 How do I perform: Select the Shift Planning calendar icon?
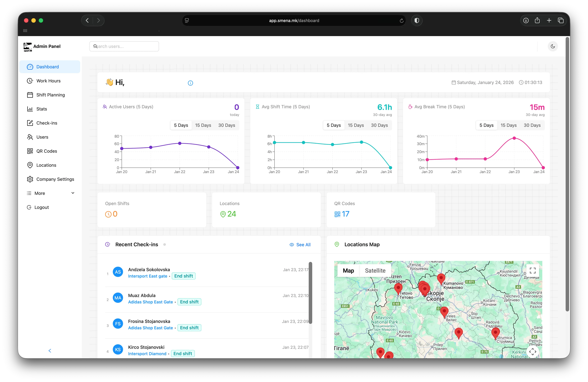30,95
